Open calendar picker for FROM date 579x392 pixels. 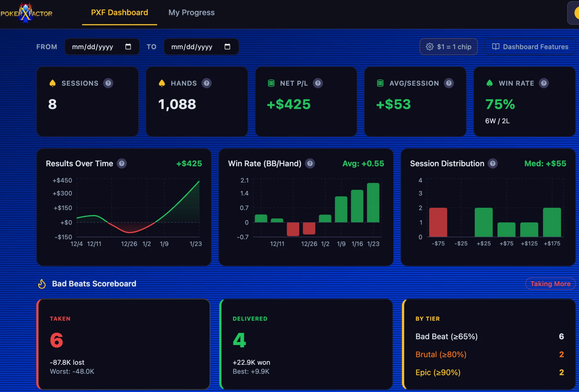128,47
